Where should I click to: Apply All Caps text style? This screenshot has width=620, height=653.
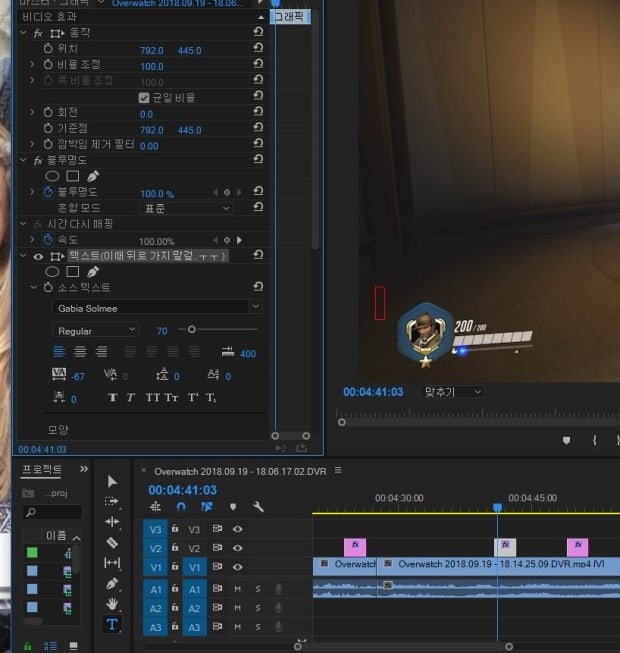[153, 397]
